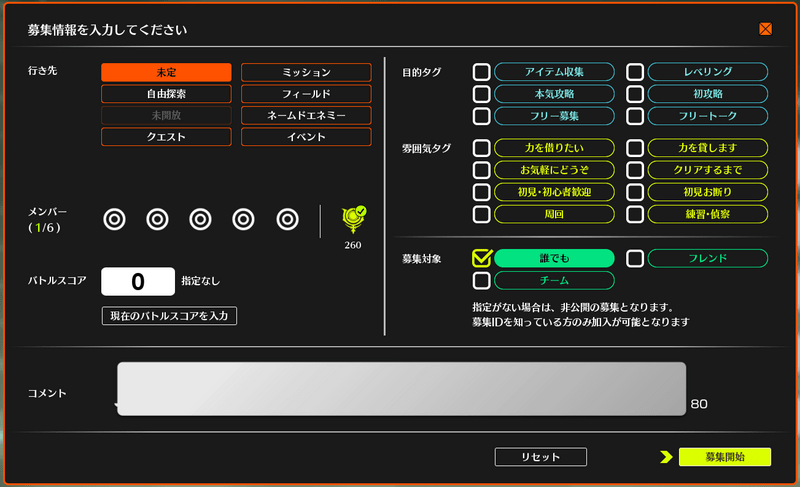Viewport: 800px width, 487px height.
Task: Click the チーム recruitment target label
Action: tap(554, 280)
